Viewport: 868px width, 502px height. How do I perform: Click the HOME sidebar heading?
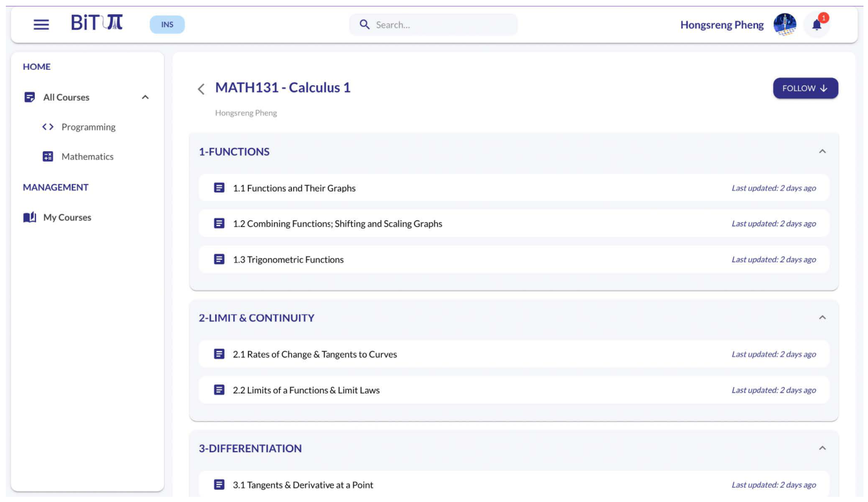(37, 67)
